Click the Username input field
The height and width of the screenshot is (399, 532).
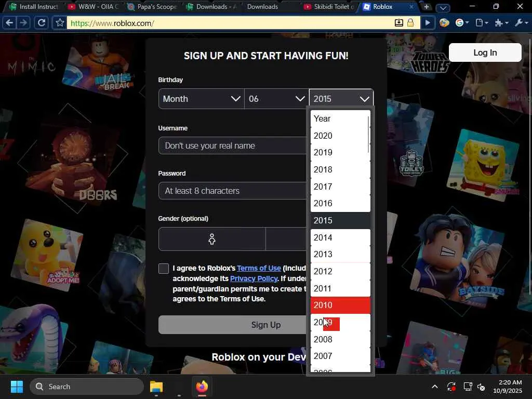pyautogui.click(x=232, y=145)
